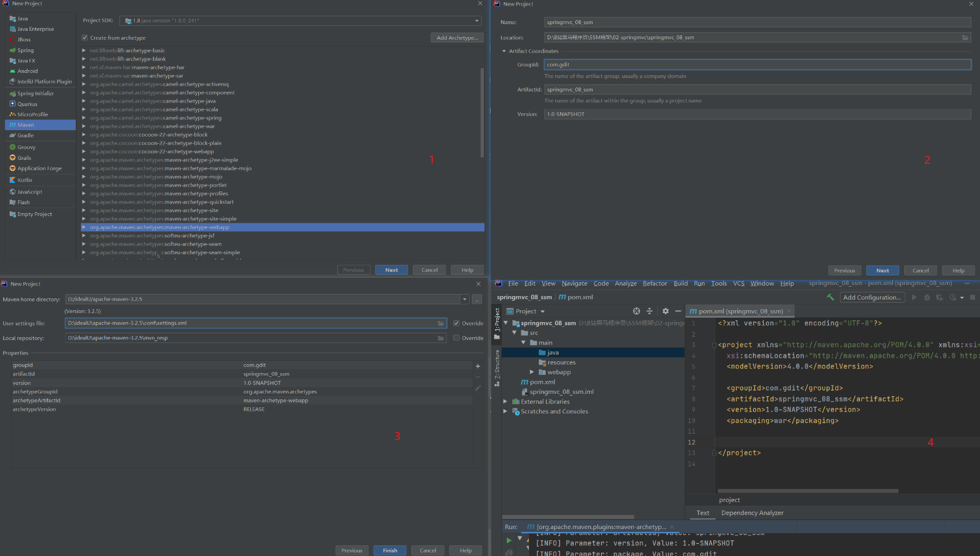Click the ellipsis button beside Maven home directory

click(x=477, y=299)
